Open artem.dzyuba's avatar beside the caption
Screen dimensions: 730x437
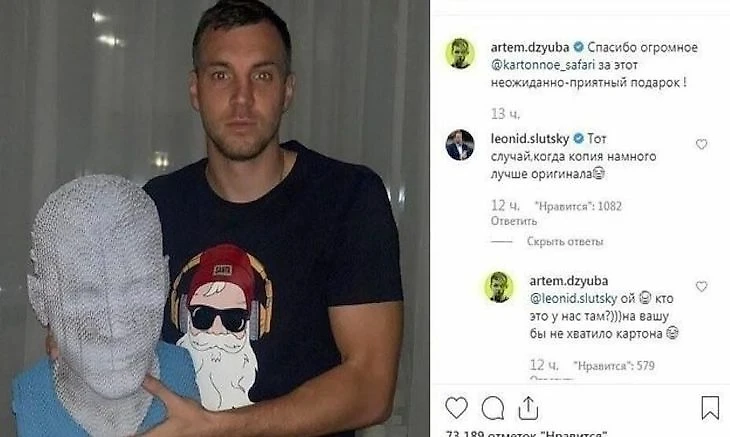click(460, 53)
